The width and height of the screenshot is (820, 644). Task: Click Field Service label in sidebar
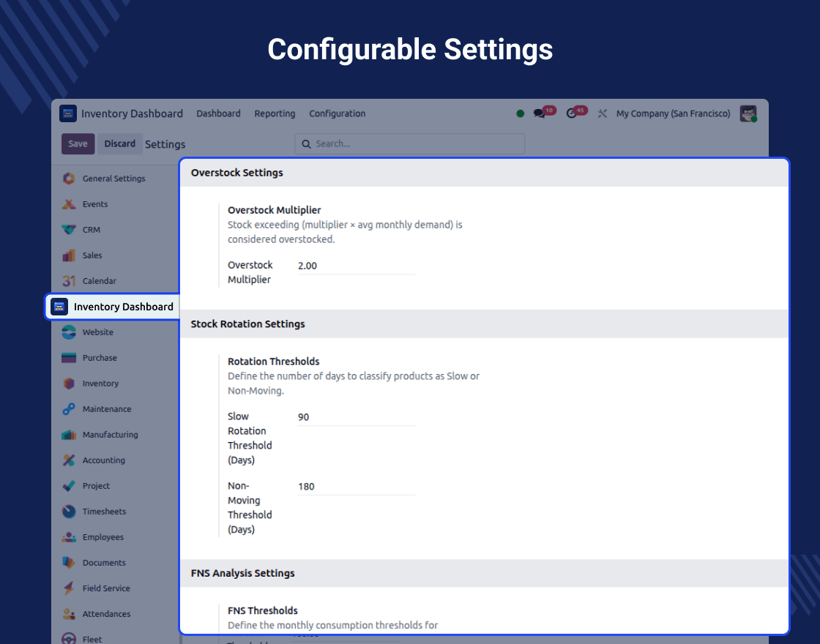click(x=106, y=588)
